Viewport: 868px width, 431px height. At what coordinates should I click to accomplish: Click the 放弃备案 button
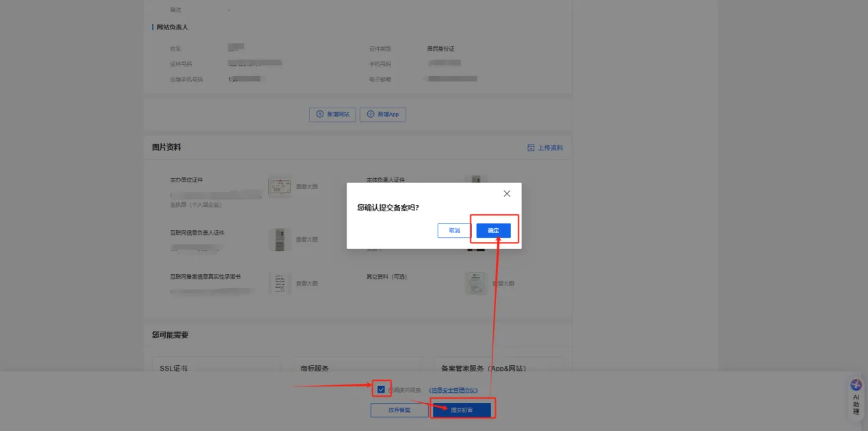pos(399,410)
